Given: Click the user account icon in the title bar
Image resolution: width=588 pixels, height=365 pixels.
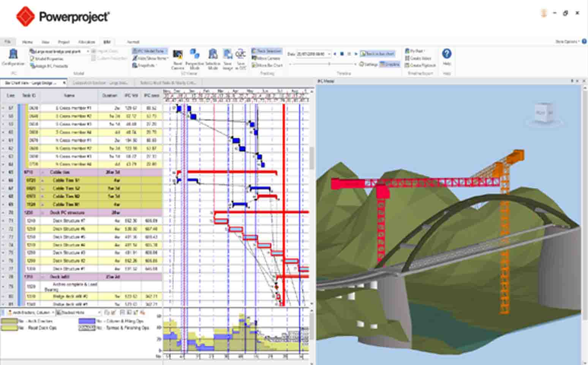Looking at the screenshot, I should (544, 13).
